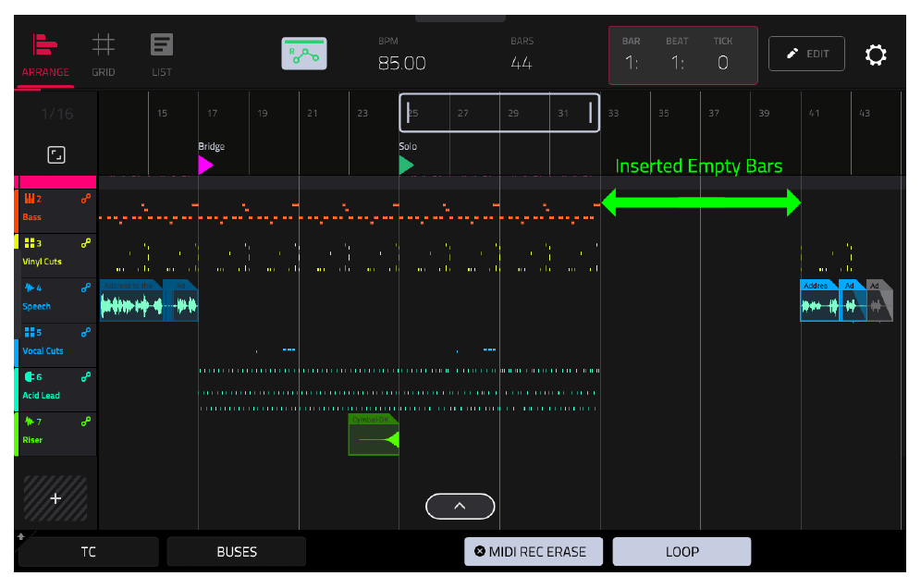Toggle automation on the Vinyl Cuts track
This screenshot has height=588, width=921.
tap(86, 242)
